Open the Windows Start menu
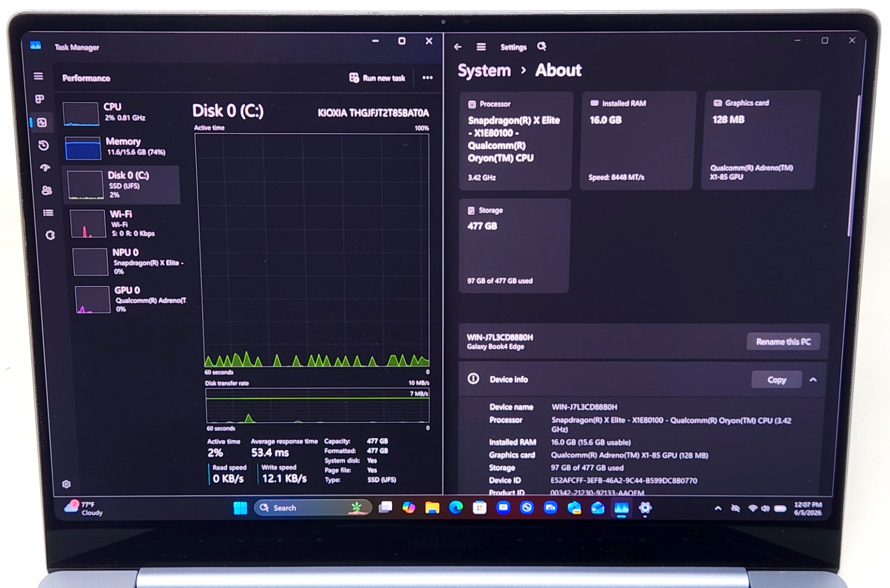 click(240, 508)
